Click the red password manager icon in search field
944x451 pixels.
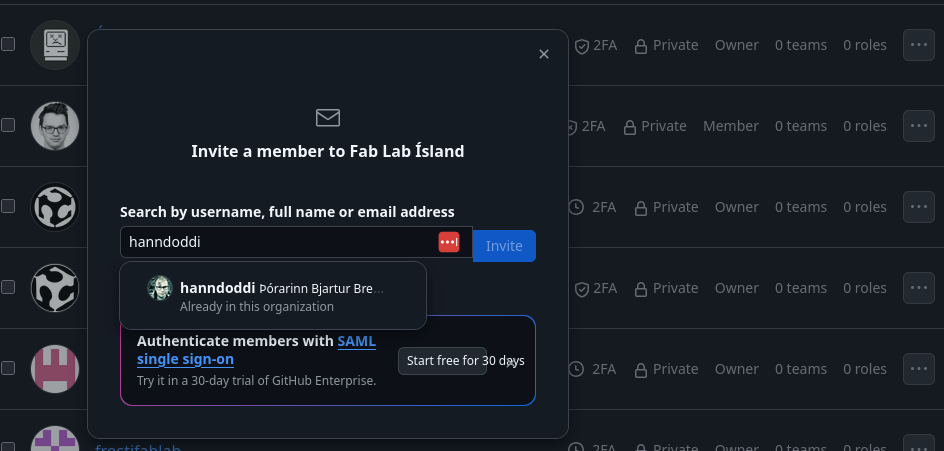449,242
